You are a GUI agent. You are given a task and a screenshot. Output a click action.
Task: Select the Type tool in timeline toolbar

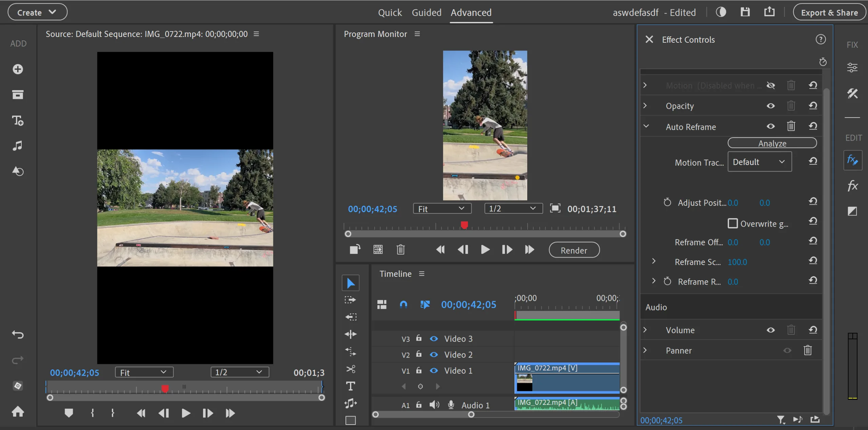pos(351,386)
